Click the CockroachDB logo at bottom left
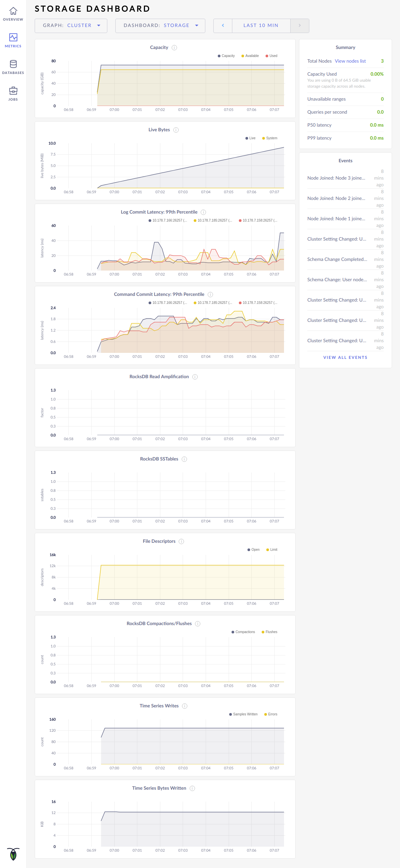400x868 pixels. click(13, 854)
